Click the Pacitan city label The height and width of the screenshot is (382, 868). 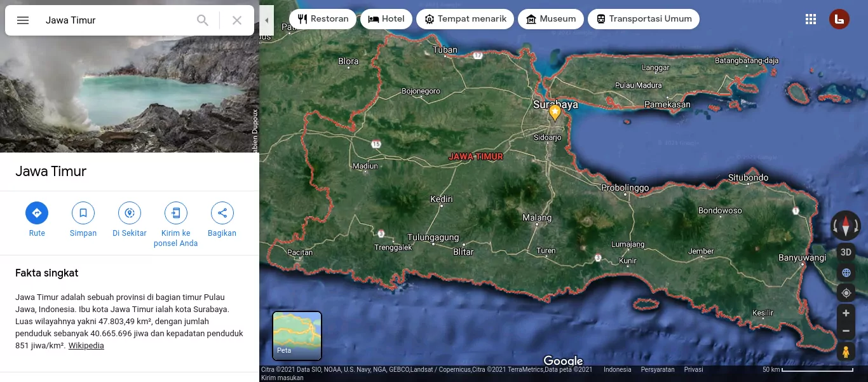[x=300, y=252]
